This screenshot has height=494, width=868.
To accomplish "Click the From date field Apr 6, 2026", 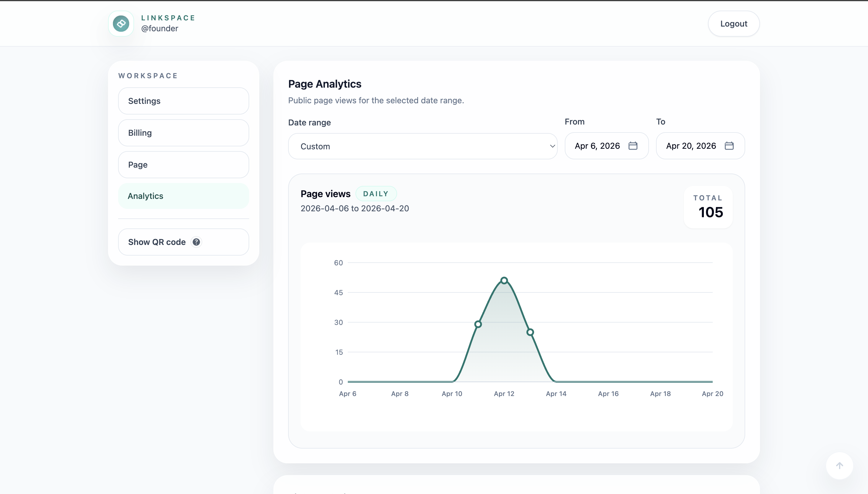I will [x=597, y=146].
